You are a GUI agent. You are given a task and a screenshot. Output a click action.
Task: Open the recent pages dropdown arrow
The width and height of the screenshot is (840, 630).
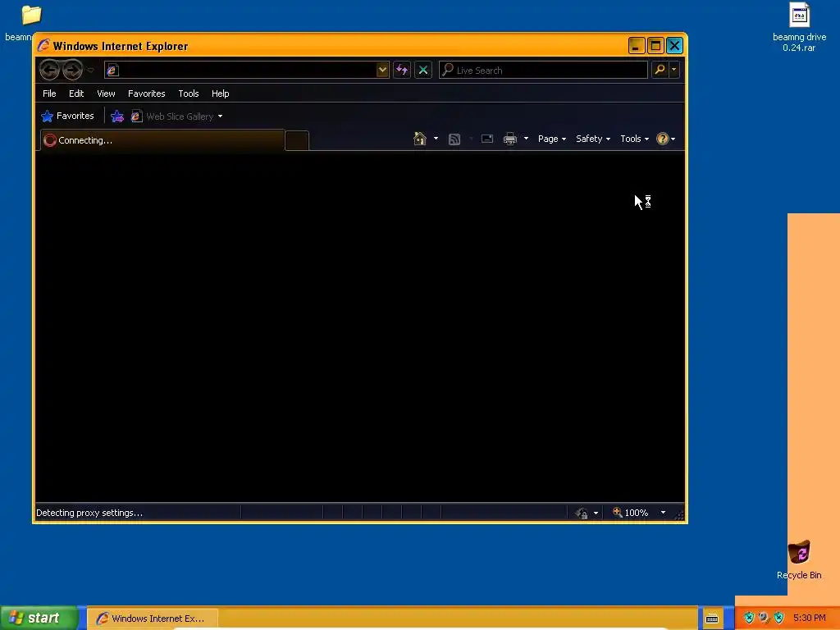coord(90,71)
